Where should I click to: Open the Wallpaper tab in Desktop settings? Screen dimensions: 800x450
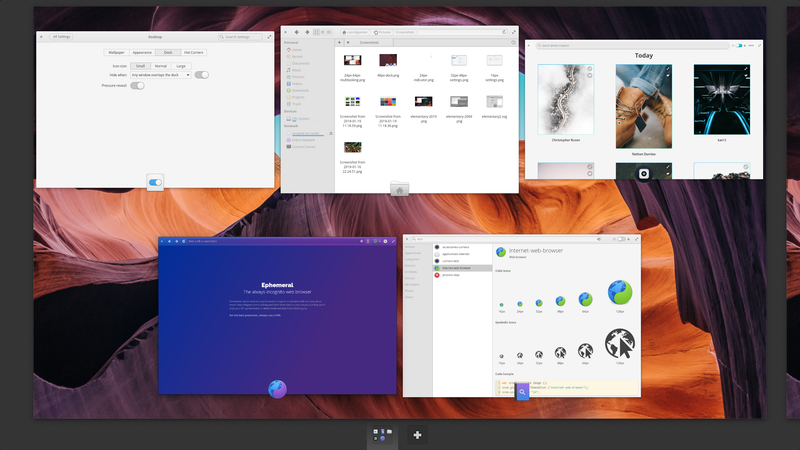116,53
